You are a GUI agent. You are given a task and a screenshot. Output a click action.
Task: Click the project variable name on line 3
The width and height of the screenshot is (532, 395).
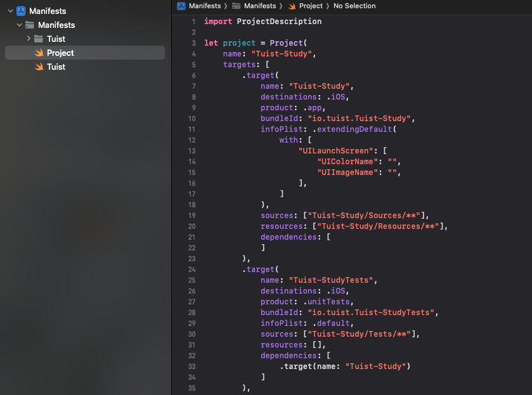[239, 42]
